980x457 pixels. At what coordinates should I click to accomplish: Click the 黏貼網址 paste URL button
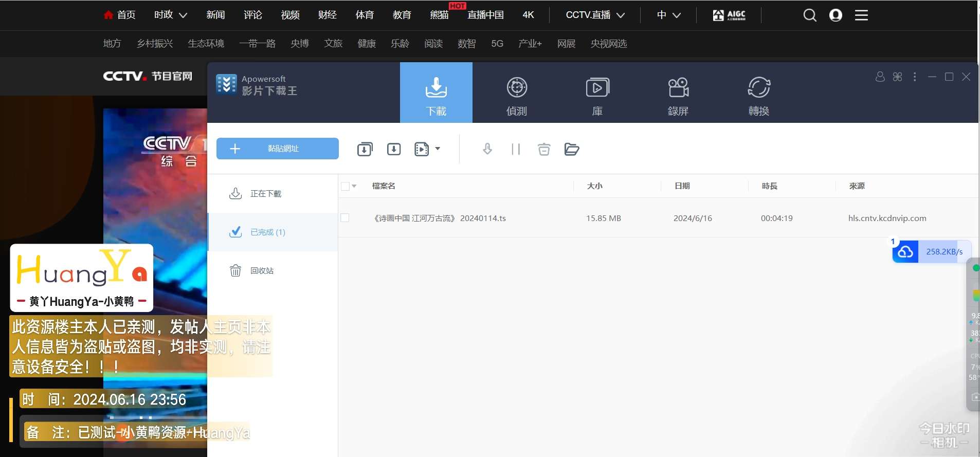click(x=277, y=149)
